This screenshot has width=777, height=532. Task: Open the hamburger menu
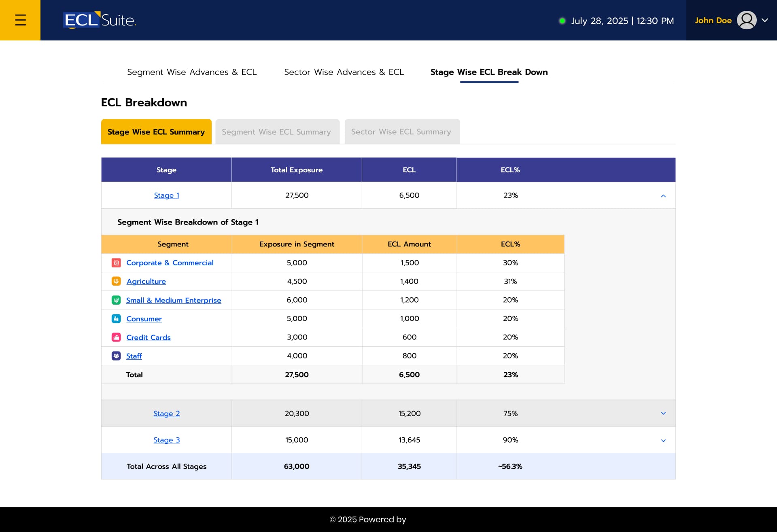[20, 20]
